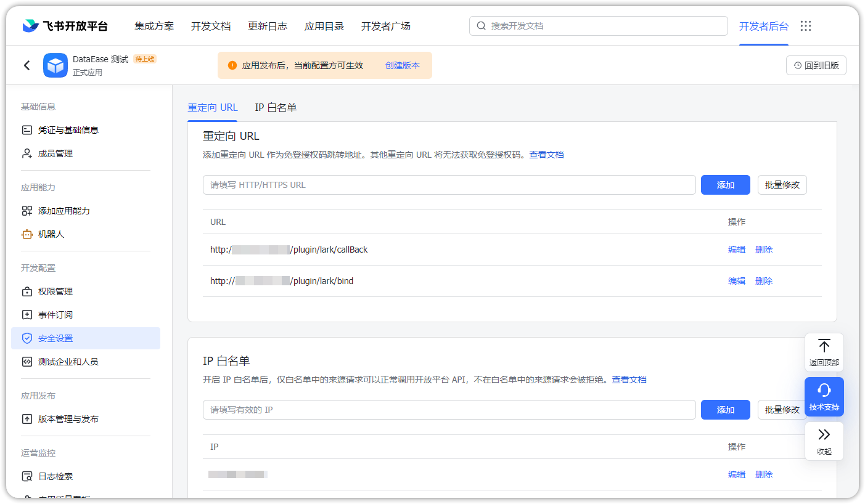Open the nine-dot apps grid icon
Image resolution: width=865 pixels, height=504 pixels.
point(806,26)
